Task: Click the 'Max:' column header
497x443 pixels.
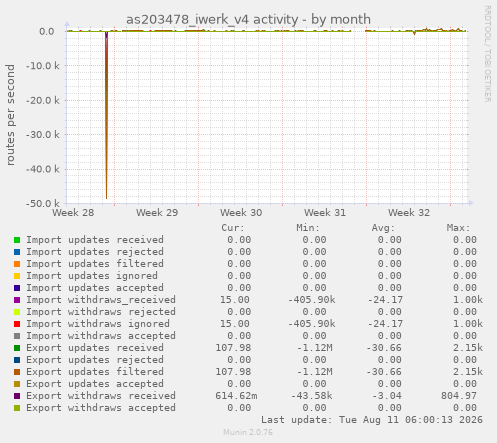Action: 458,228
